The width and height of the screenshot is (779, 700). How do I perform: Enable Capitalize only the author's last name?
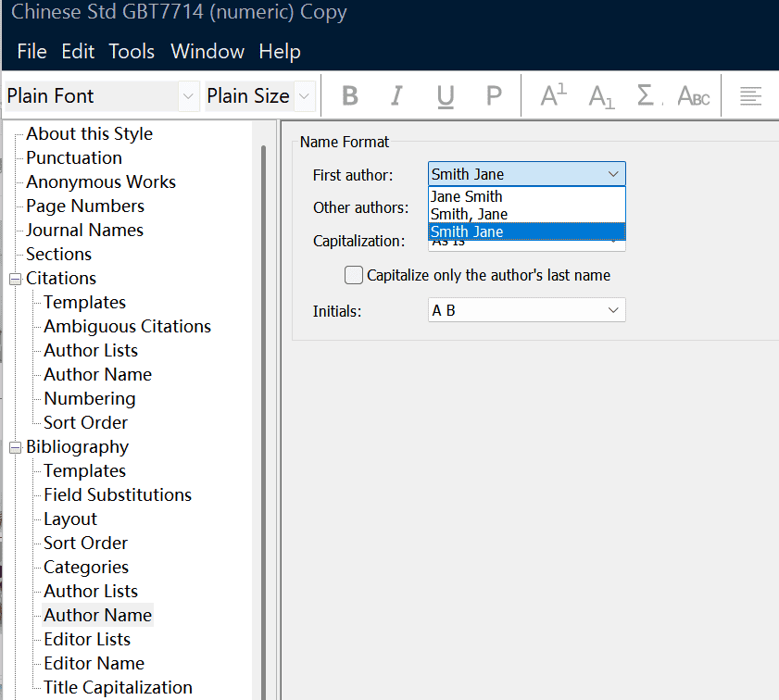pos(353,275)
